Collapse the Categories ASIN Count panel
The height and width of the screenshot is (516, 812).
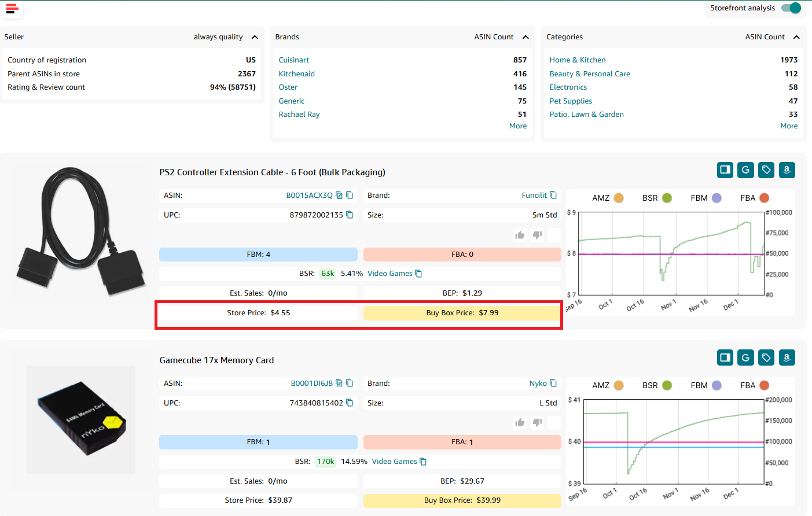pyautogui.click(x=796, y=37)
